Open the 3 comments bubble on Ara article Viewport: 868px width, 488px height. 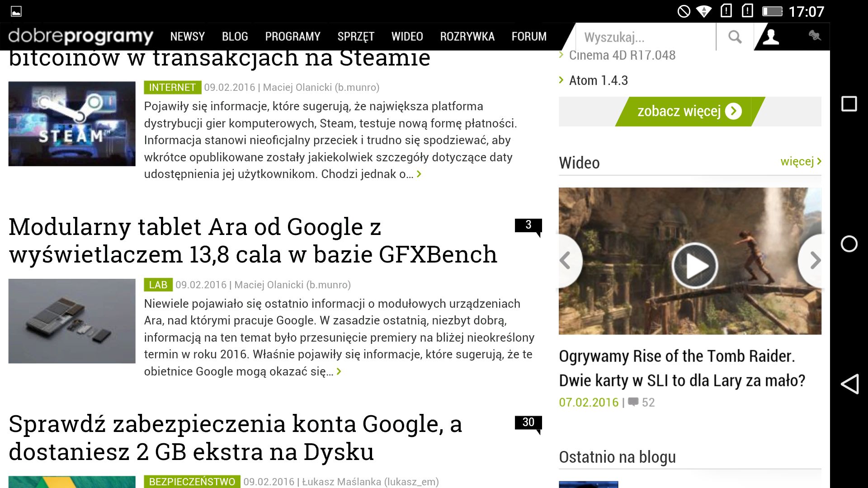pyautogui.click(x=528, y=225)
